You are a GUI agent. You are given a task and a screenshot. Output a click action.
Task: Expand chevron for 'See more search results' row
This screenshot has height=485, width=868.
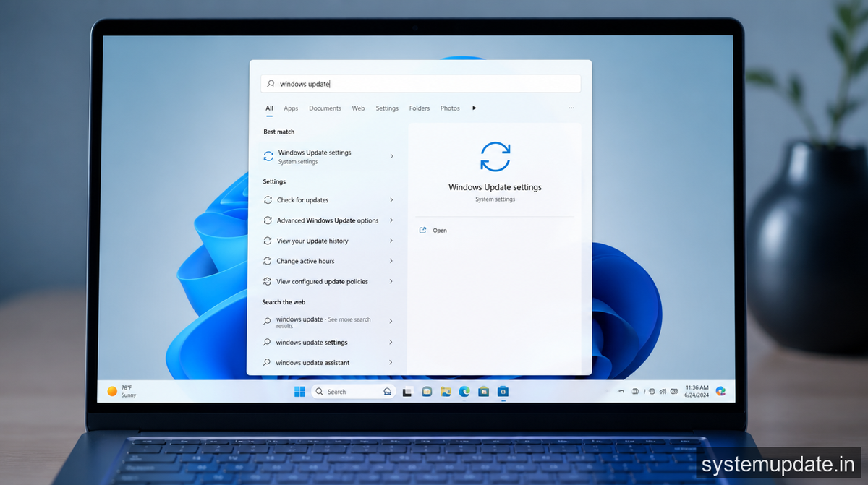point(391,321)
